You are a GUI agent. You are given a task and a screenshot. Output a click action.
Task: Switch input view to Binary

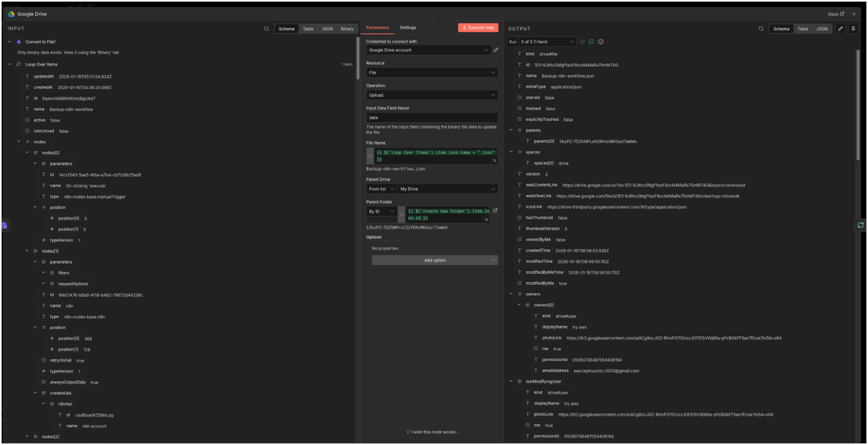point(347,29)
